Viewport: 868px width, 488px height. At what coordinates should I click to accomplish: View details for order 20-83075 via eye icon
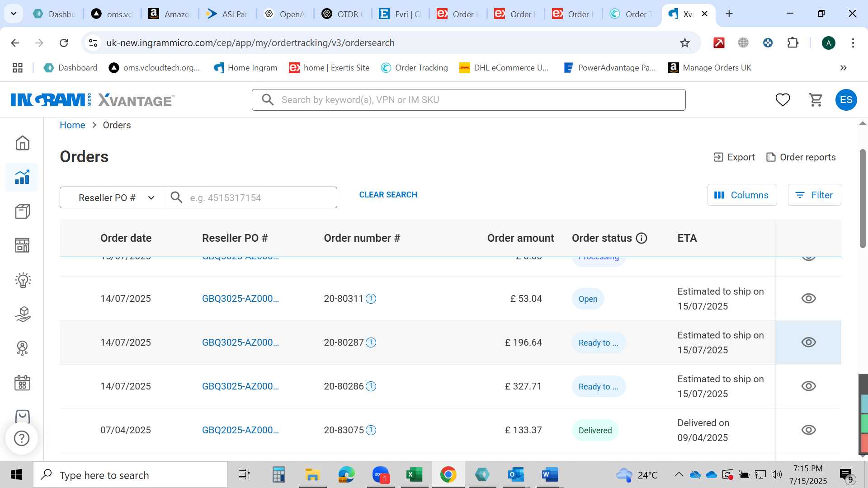pos(808,430)
